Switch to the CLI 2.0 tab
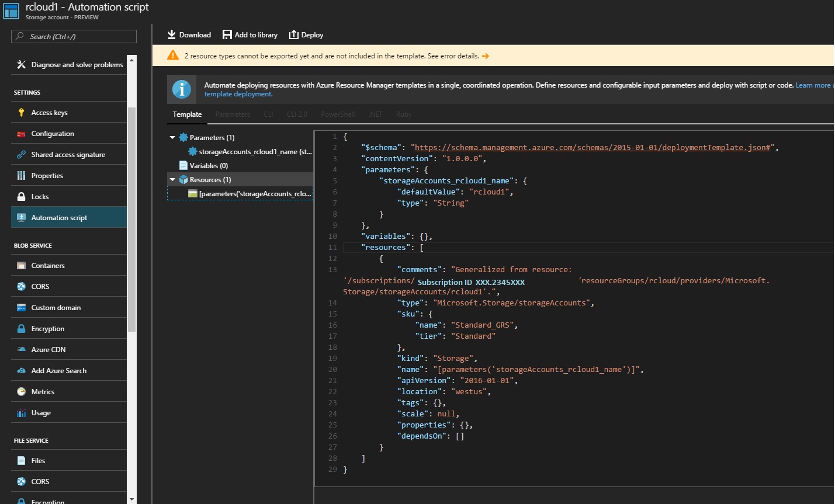 [x=297, y=114]
